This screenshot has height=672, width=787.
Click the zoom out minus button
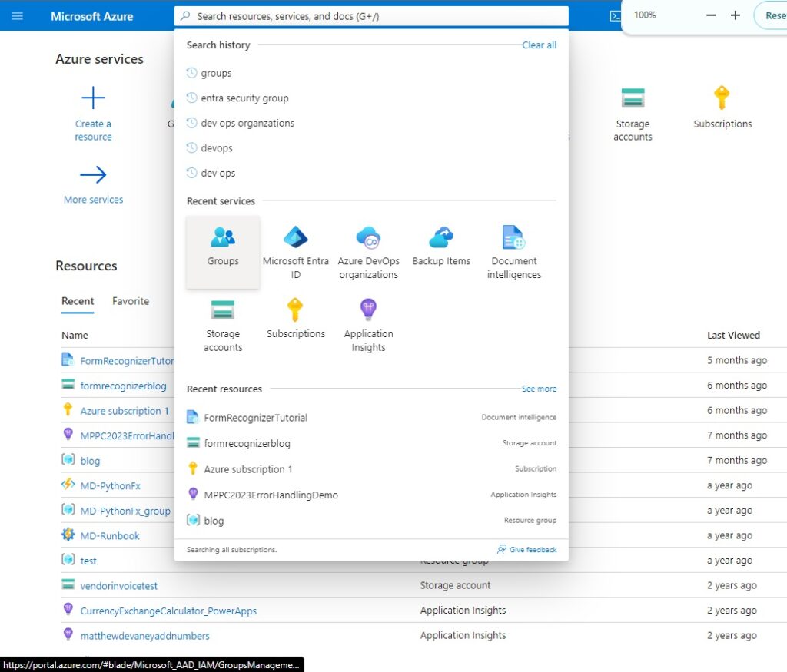click(711, 15)
